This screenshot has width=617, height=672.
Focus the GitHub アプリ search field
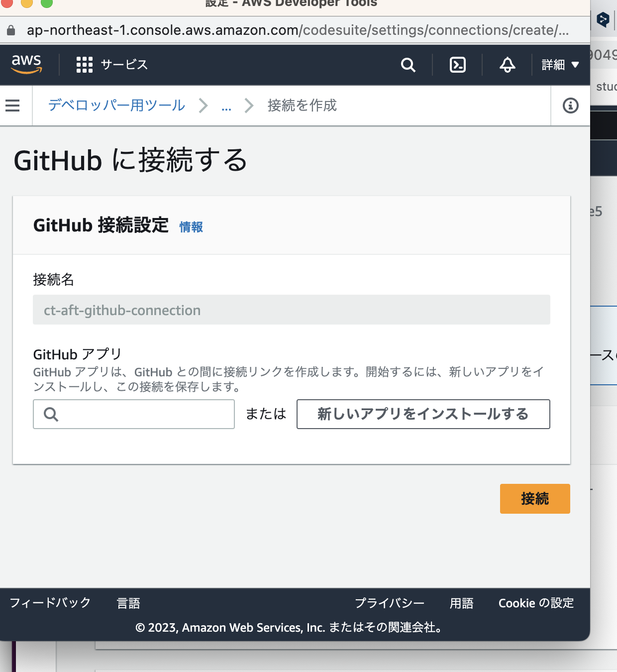(x=134, y=414)
